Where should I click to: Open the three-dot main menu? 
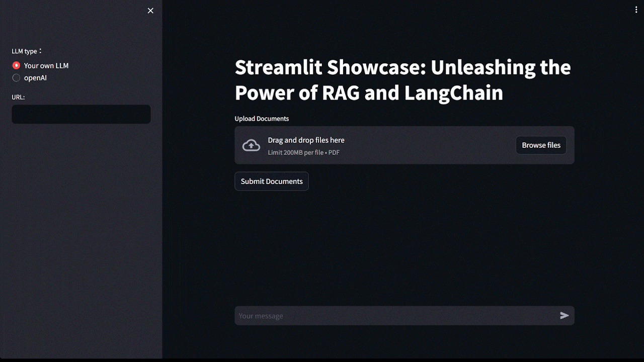click(636, 10)
